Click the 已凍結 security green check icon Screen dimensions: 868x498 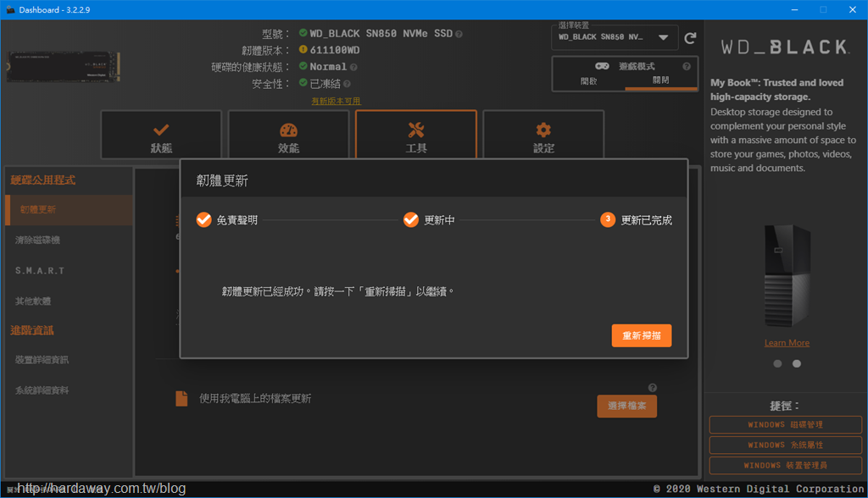tap(303, 82)
